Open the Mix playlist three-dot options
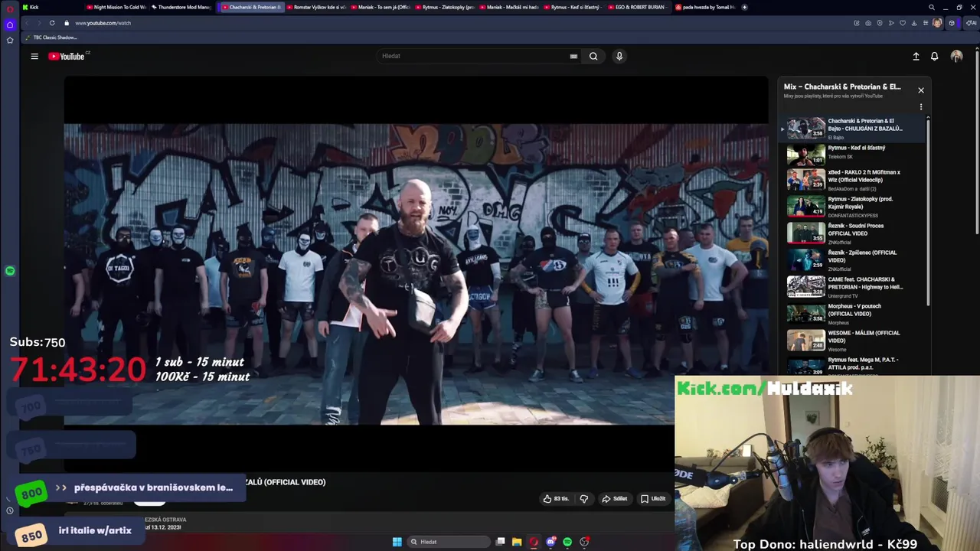Image resolution: width=980 pixels, height=551 pixels. (921, 107)
